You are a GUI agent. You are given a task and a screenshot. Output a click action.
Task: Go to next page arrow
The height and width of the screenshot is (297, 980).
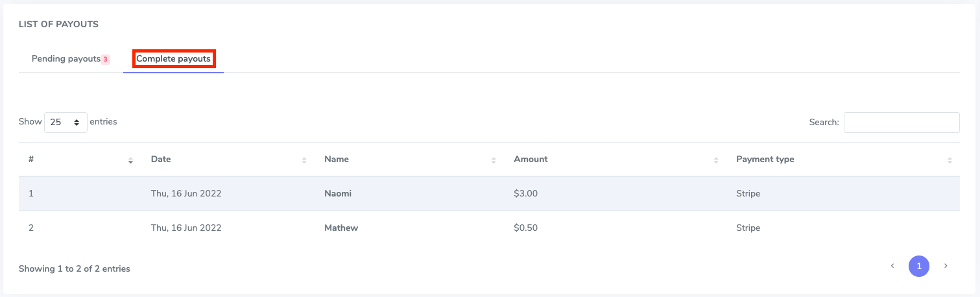946,266
